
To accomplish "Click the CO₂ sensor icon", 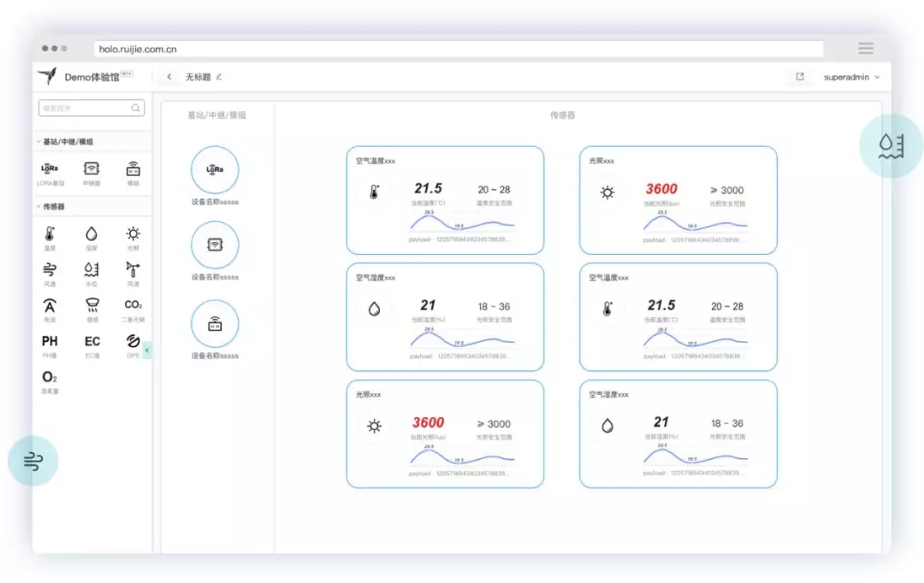I will coord(133,305).
